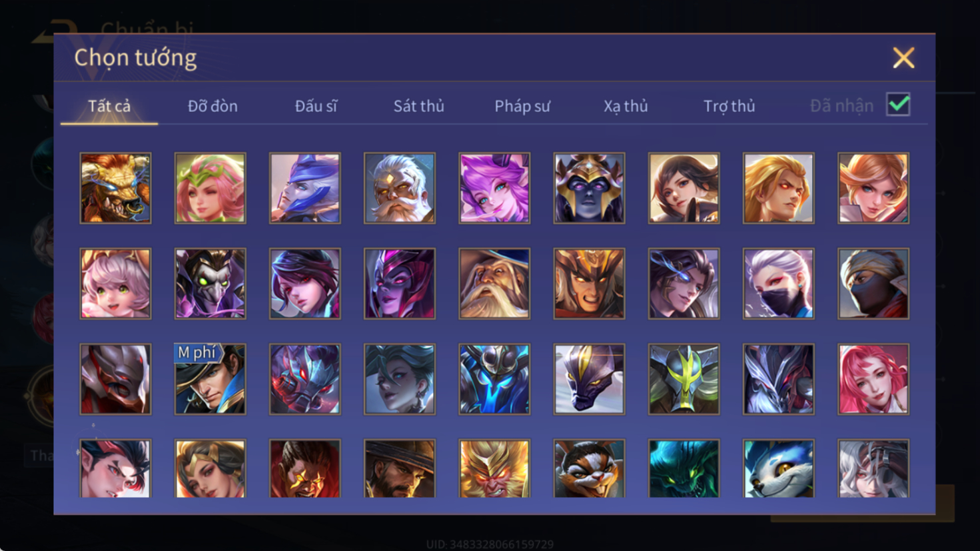Pick the red-haired woman hero portrait
The width and height of the screenshot is (980, 551).
(x=873, y=379)
